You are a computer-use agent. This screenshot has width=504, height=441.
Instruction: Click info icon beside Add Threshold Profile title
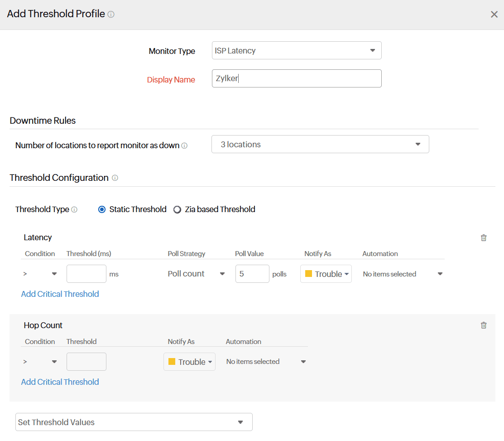(x=111, y=14)
